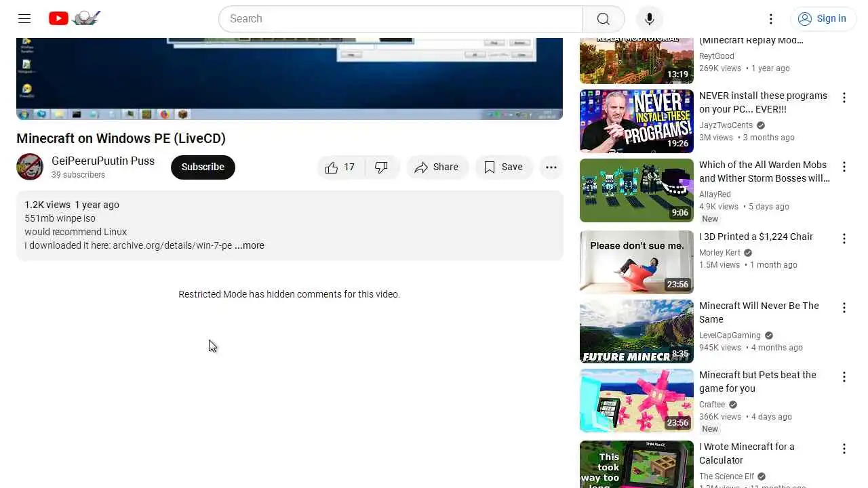Dislike the video with thumbs down

click(382, 167)
